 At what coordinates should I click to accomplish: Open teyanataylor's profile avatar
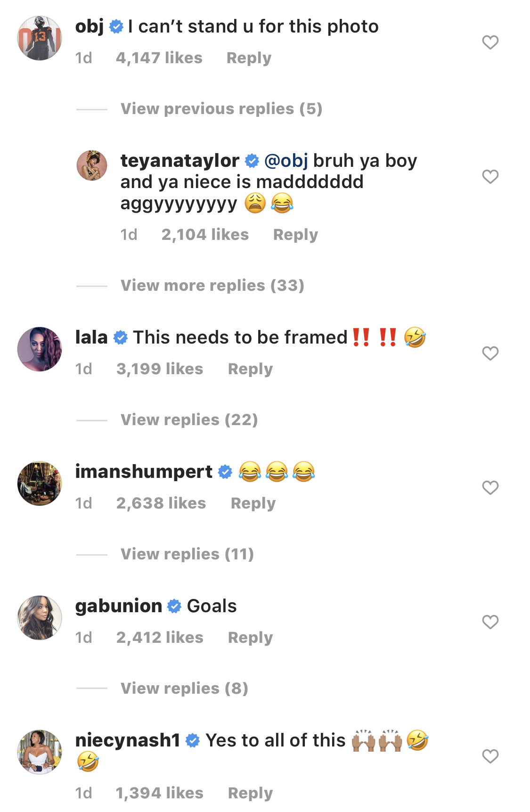(x=92, y=165)
